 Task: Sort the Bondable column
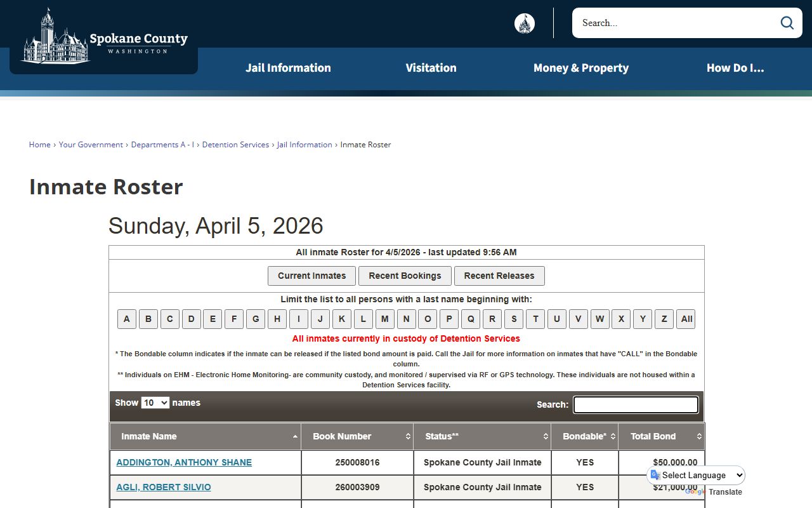(613, 437)
